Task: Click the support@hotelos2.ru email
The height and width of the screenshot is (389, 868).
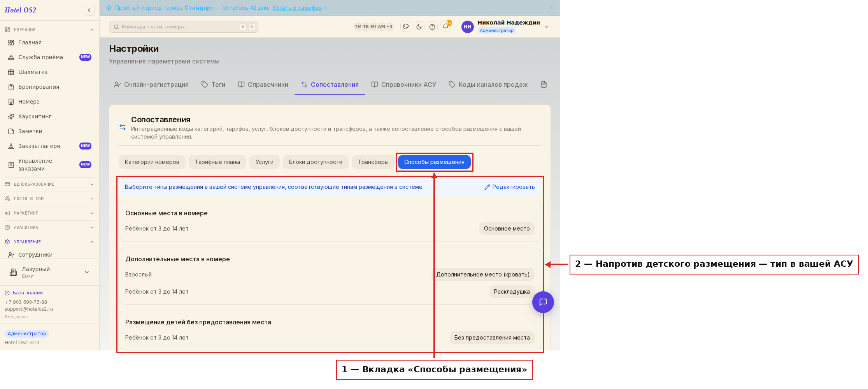Action: (29, 309)
